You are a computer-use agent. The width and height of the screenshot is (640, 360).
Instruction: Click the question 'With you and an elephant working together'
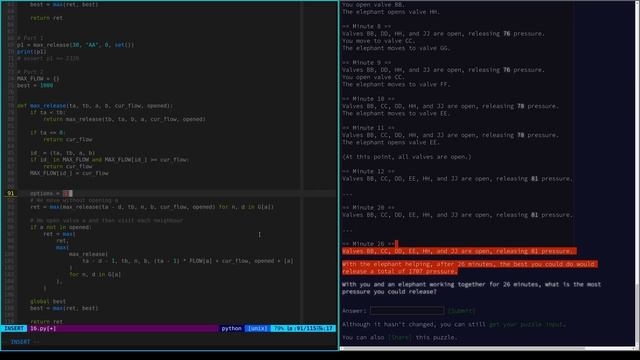pos(471,288)
